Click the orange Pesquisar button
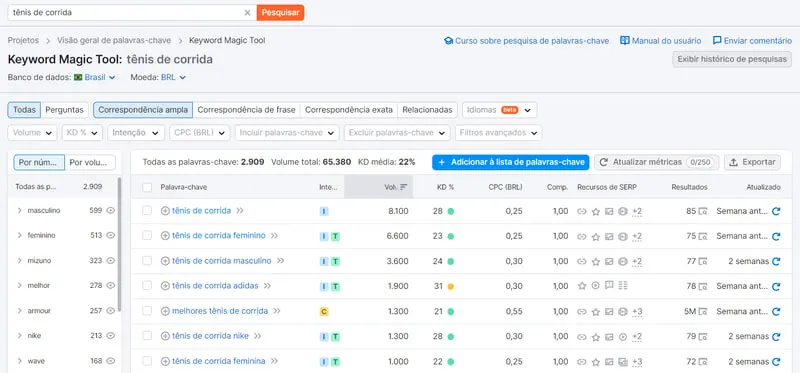The width and height of the screenshot is (800, 373). (280, 13)
